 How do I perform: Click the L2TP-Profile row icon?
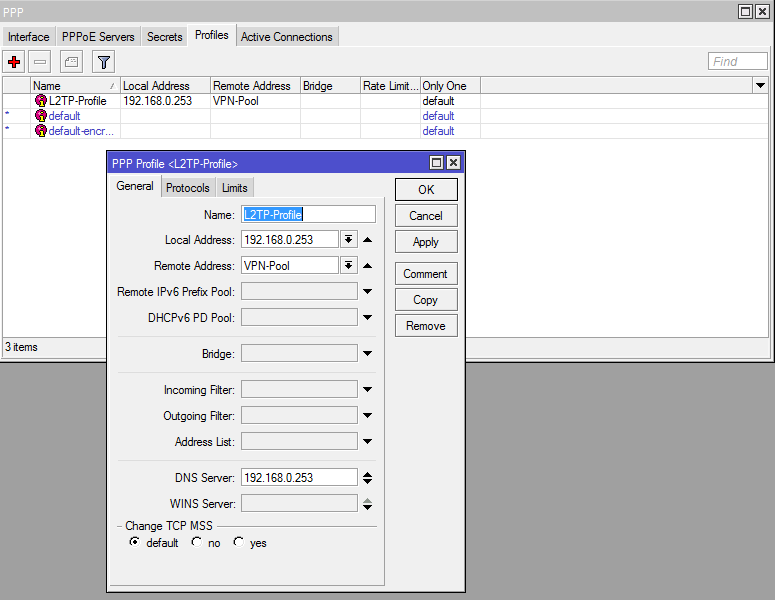[41, 101]
